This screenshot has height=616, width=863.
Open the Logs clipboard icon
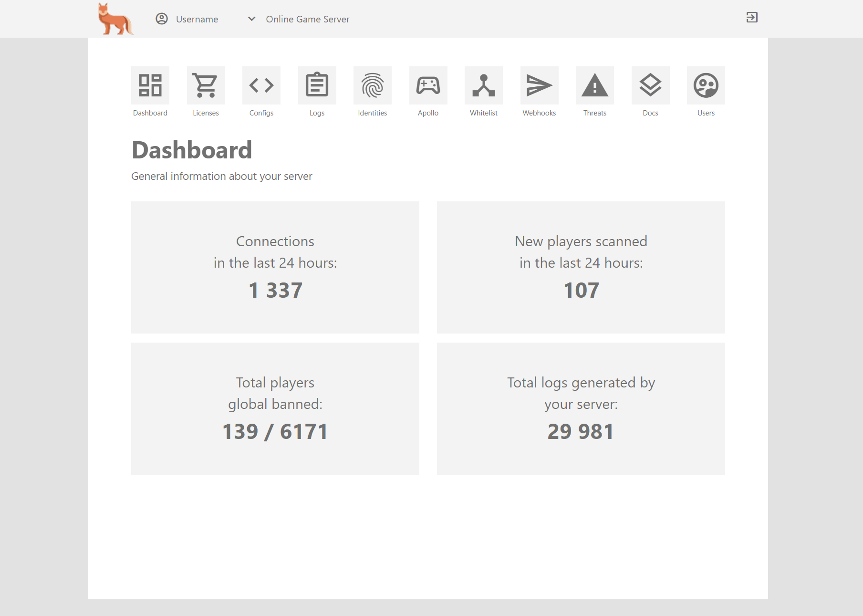(x=317, y=85)
